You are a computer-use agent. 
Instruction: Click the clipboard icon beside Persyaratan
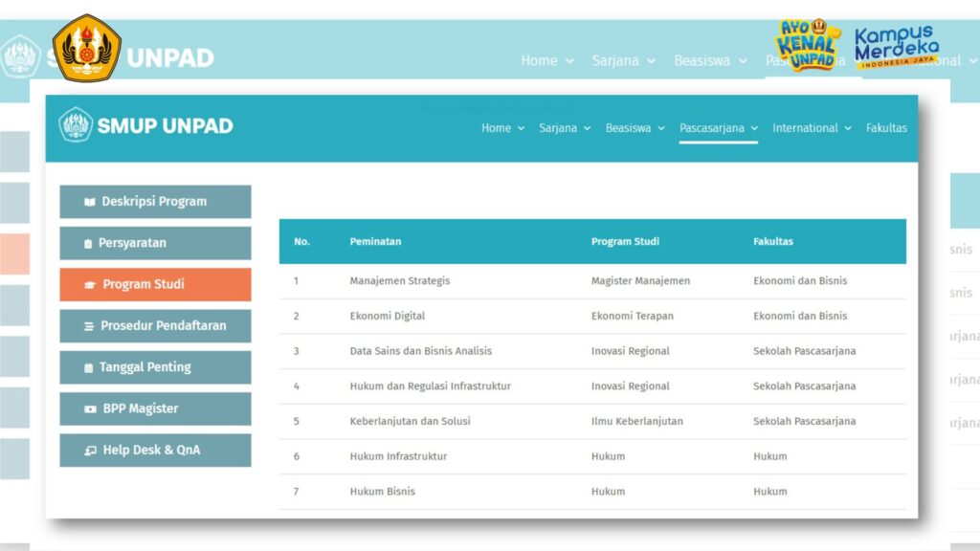pos(88,244)
